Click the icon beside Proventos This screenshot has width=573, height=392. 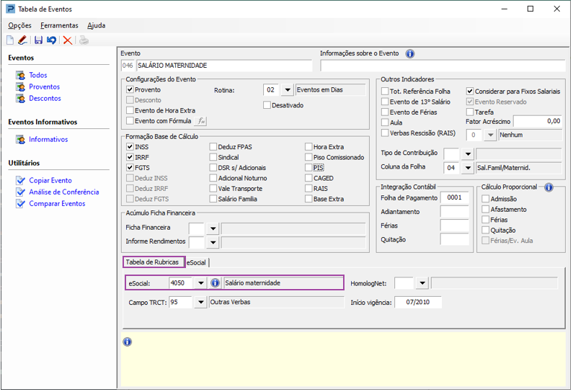pyautogui.click(x=20, y=87)
